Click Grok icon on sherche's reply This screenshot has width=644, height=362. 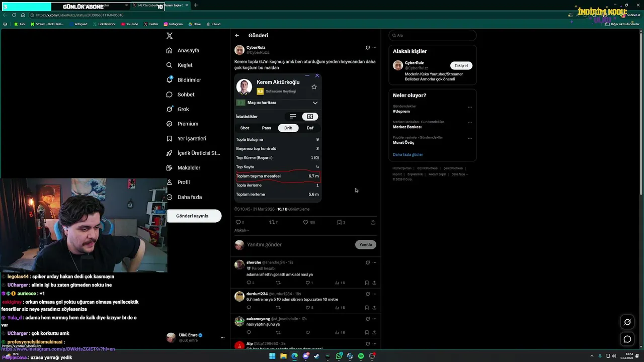coord(367,262)
